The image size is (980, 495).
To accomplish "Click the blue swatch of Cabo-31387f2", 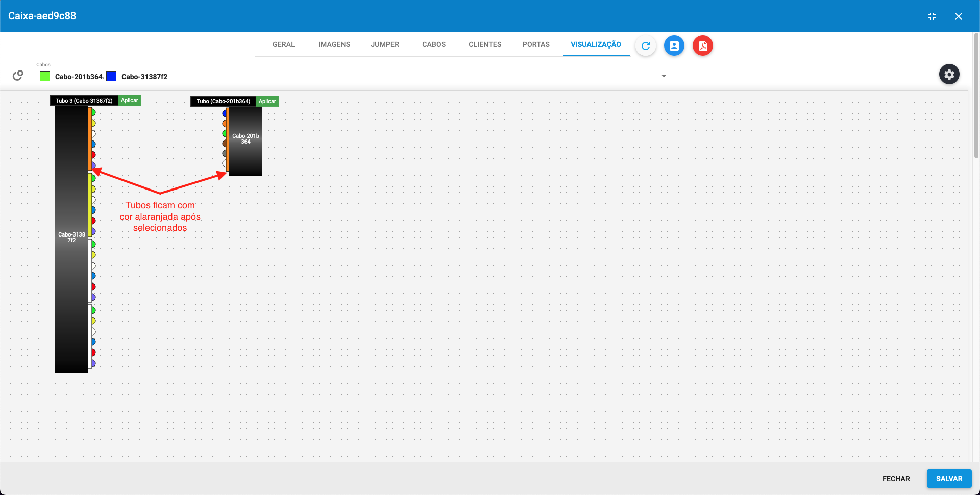I will pyautogui.click(x=111, y=76).
